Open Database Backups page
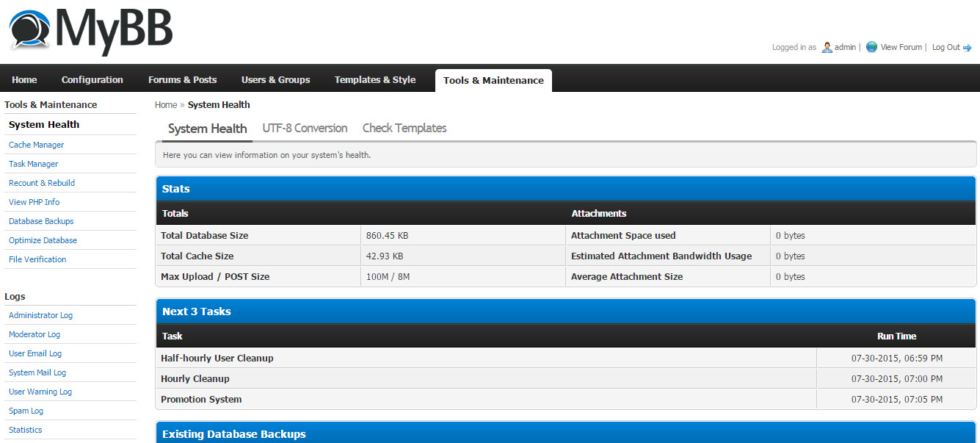Screen dimensions: 980x443 pos(41,221)
